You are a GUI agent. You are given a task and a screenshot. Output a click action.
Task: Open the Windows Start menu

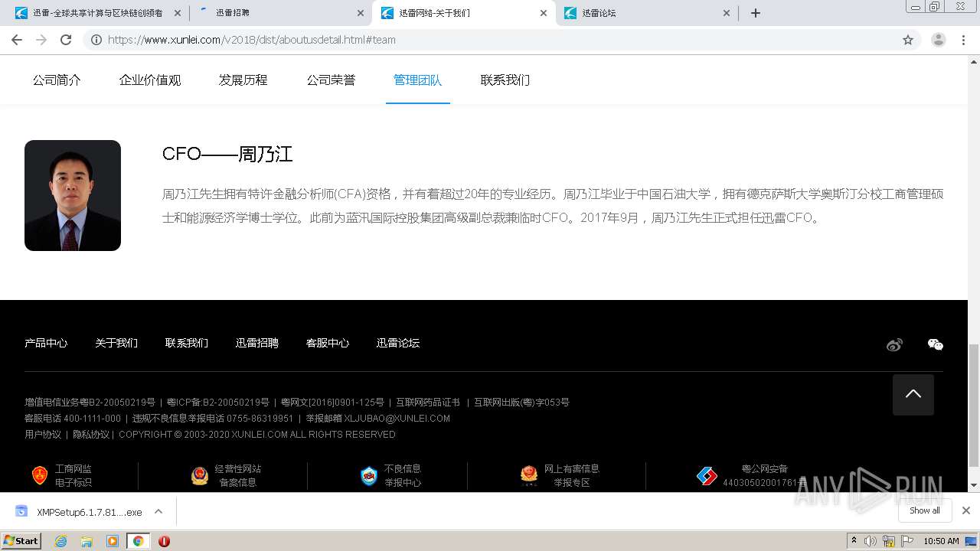click(x=21, y=540)
